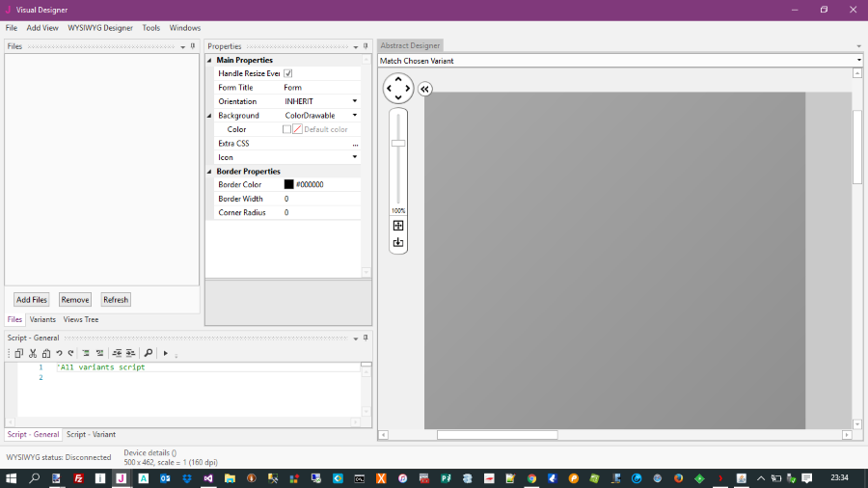Viewport: 868px width, 488px height.
Task: Click the default color slash swatch
Action: [x=297, y=129]
